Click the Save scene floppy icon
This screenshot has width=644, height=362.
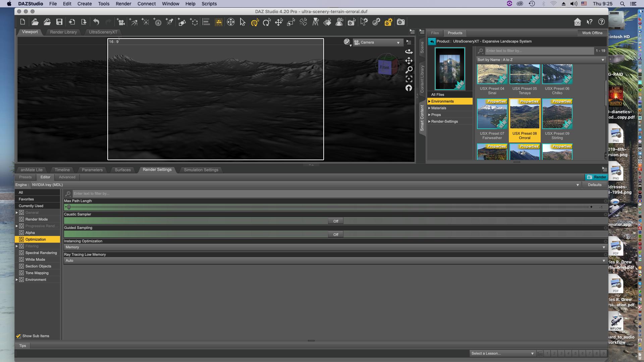point(59,22)
